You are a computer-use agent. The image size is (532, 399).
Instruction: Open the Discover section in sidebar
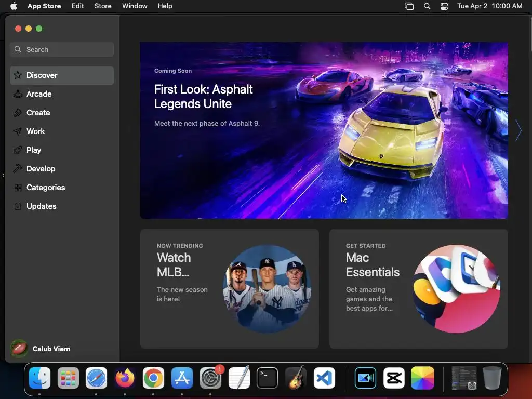coord(62,75)
